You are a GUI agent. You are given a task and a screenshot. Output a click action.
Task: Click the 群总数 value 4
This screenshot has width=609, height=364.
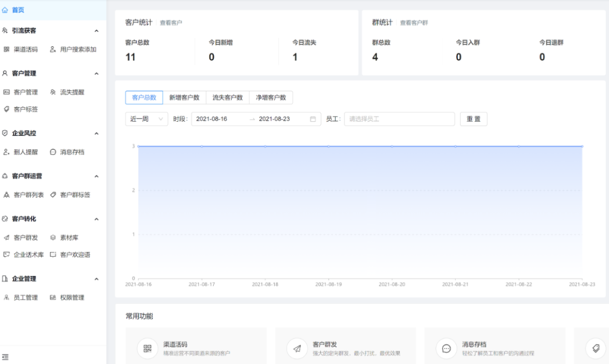point(375,57)
